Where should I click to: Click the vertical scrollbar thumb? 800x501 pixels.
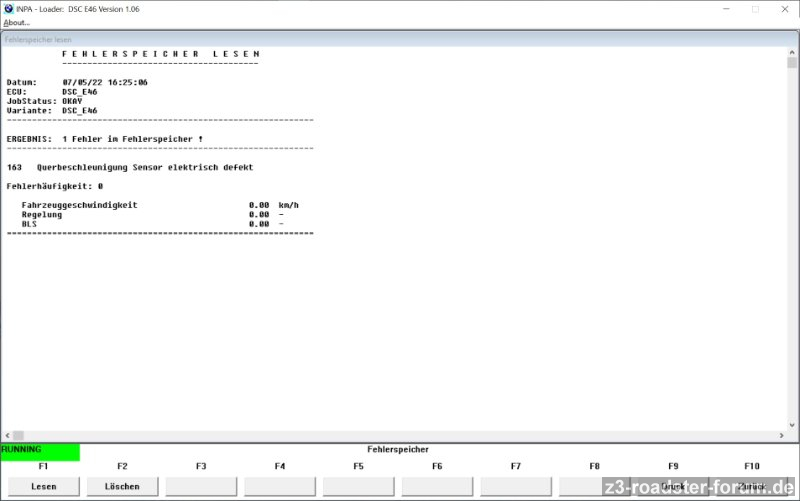792,63
